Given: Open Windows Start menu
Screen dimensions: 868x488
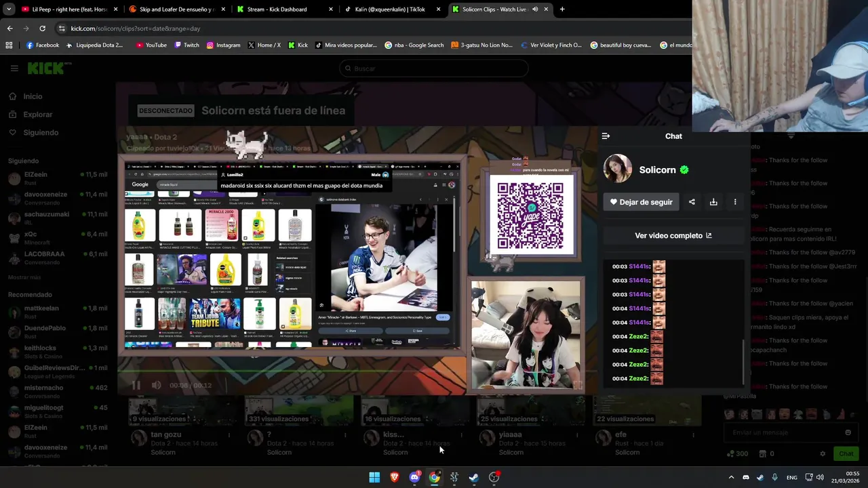Looking at the screenshot, I should [374, 477].
